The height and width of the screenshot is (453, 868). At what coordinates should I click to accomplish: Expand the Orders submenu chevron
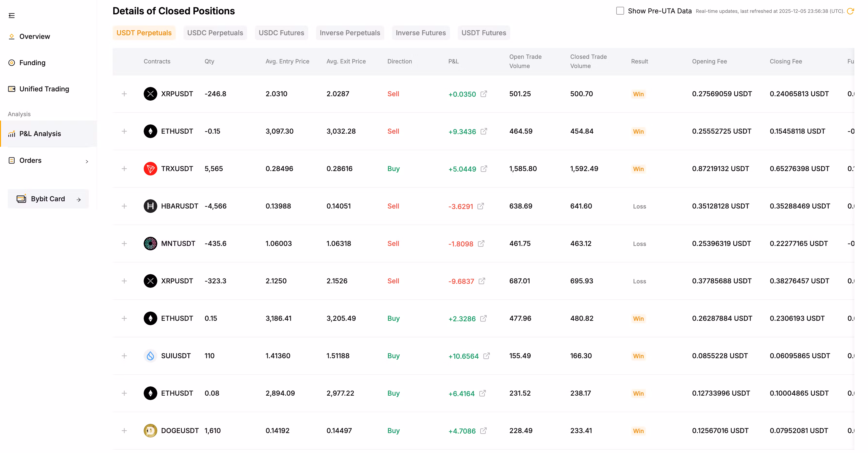[x=87, y=161]
